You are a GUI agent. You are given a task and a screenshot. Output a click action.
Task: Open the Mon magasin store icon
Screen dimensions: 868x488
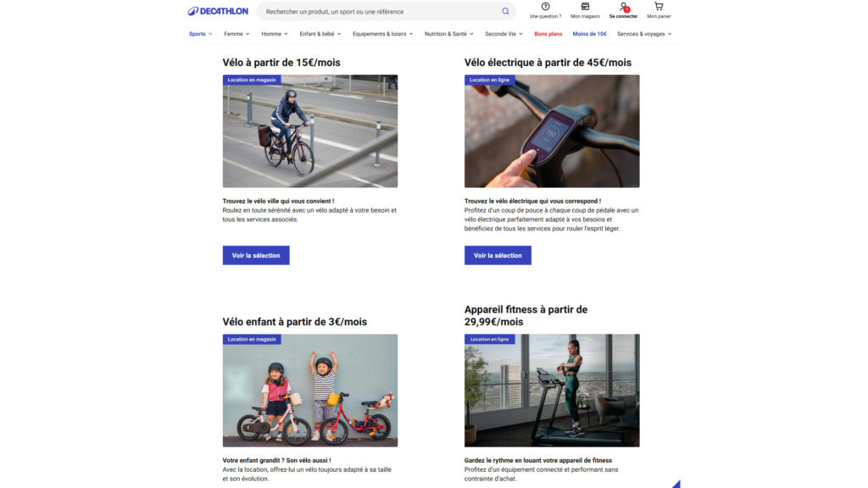tap(585, 7)
